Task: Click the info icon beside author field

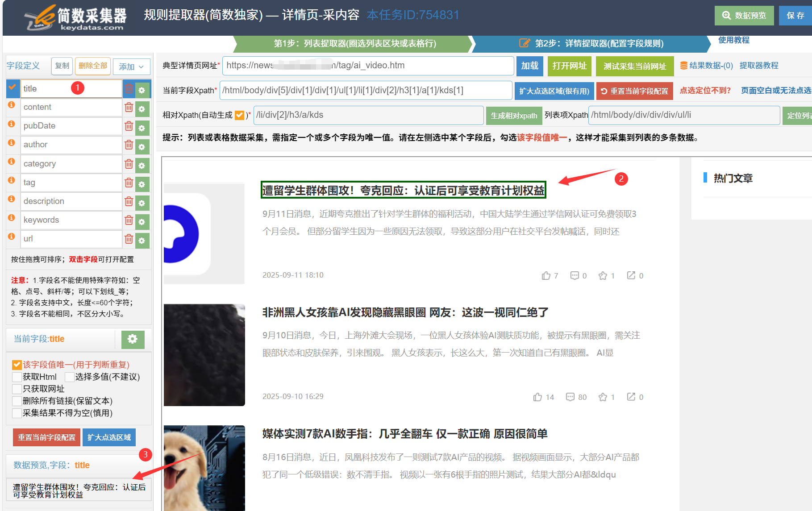Action: click(12, 143)
